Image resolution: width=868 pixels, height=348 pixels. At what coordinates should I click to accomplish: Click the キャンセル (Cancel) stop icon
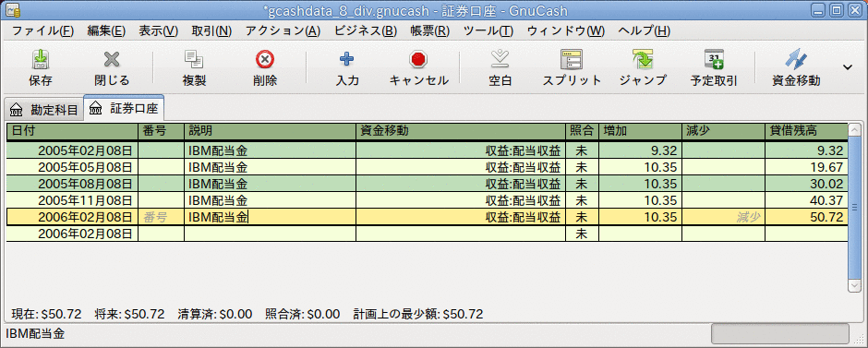(x=418, y=59)
